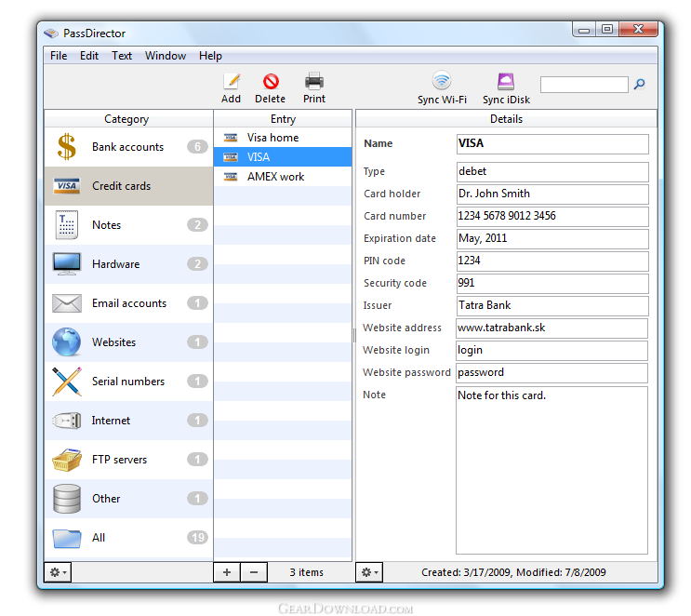Click the Website login field
Image resolution: width=691 pixels, height=616 pixels.
(x=551, y=351)
